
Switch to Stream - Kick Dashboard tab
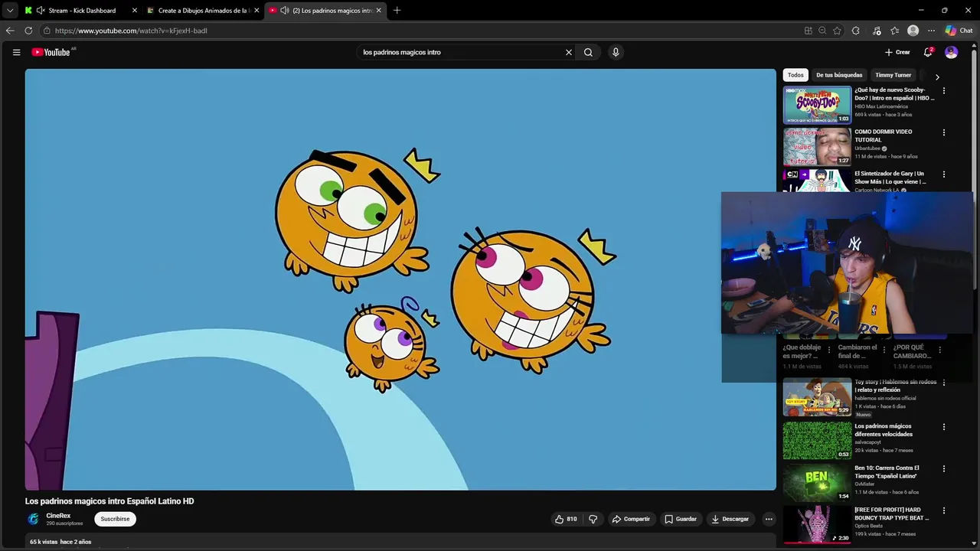82,11
